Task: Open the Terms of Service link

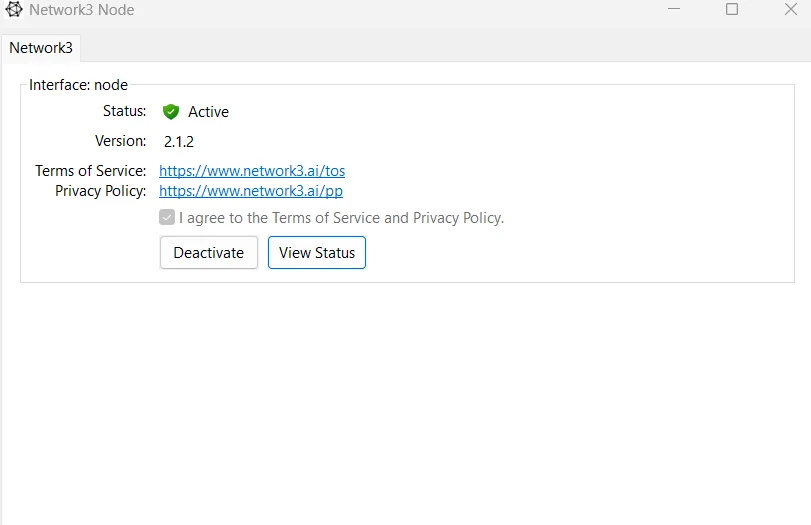Action: pos(252,171)
